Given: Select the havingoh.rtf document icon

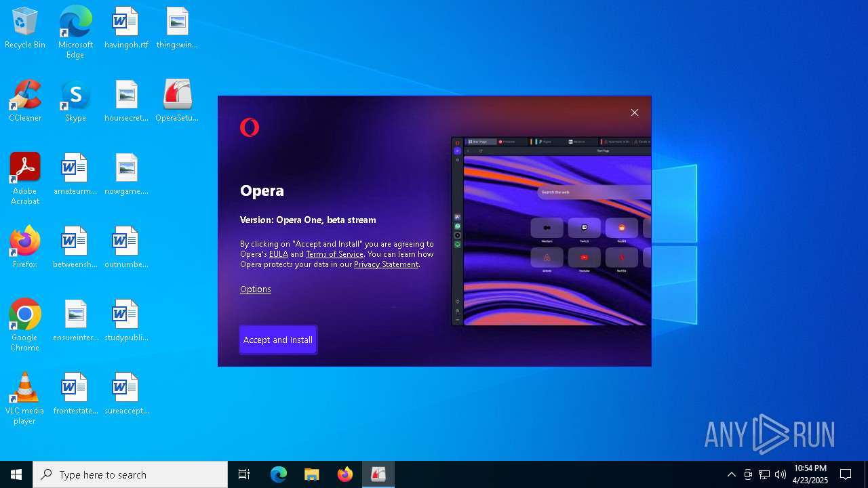Looking at the screenshot, I should 126,28.
